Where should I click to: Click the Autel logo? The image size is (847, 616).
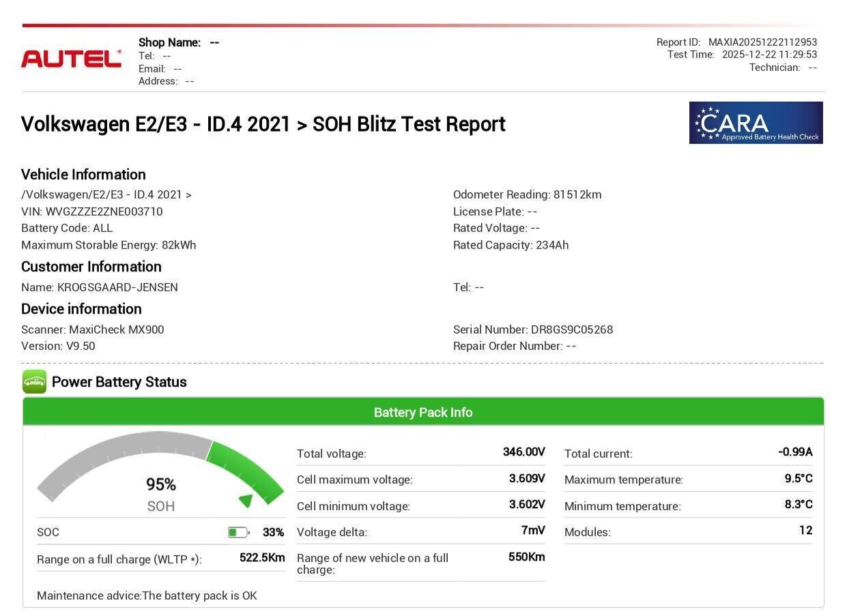click(71, 59)
